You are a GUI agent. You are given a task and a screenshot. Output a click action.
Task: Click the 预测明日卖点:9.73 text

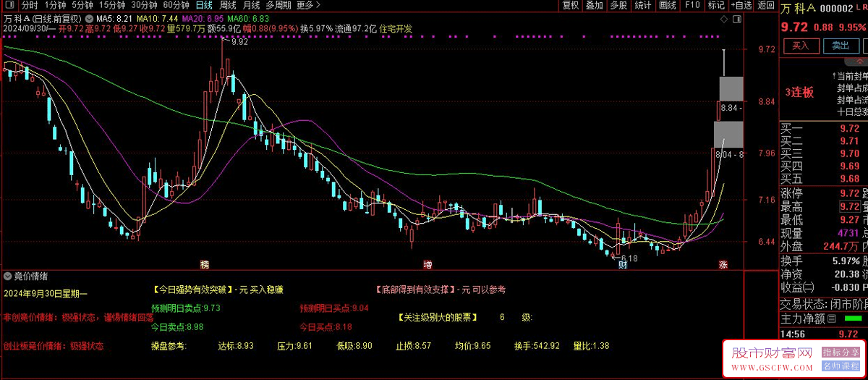(185, 308)
